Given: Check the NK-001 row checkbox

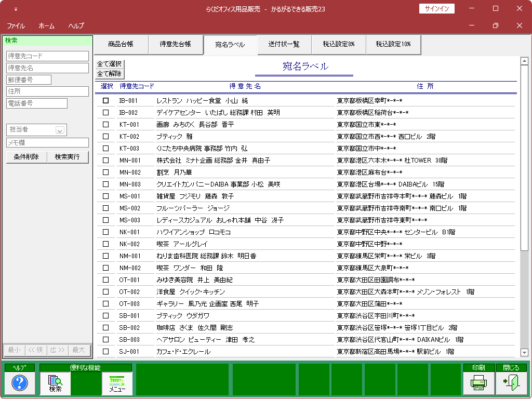Looking at the screenshot, I should [106, 232].
